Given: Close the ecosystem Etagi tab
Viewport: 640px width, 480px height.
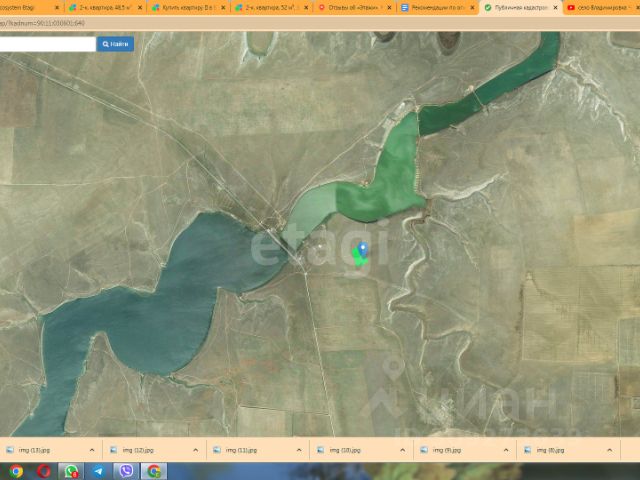Looking at the screenshot, I should click(x=57, y=8).
